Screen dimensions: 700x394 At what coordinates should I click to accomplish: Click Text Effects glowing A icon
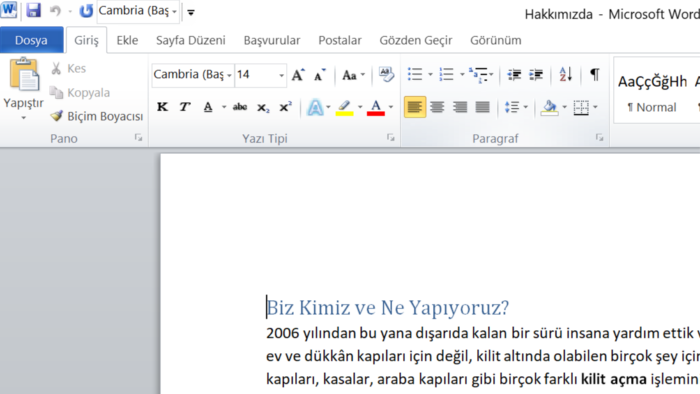(x=315, y=108)
